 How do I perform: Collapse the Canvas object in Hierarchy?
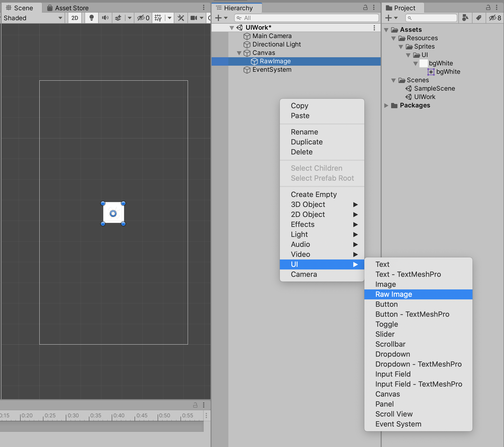click(x=239, y=53)
